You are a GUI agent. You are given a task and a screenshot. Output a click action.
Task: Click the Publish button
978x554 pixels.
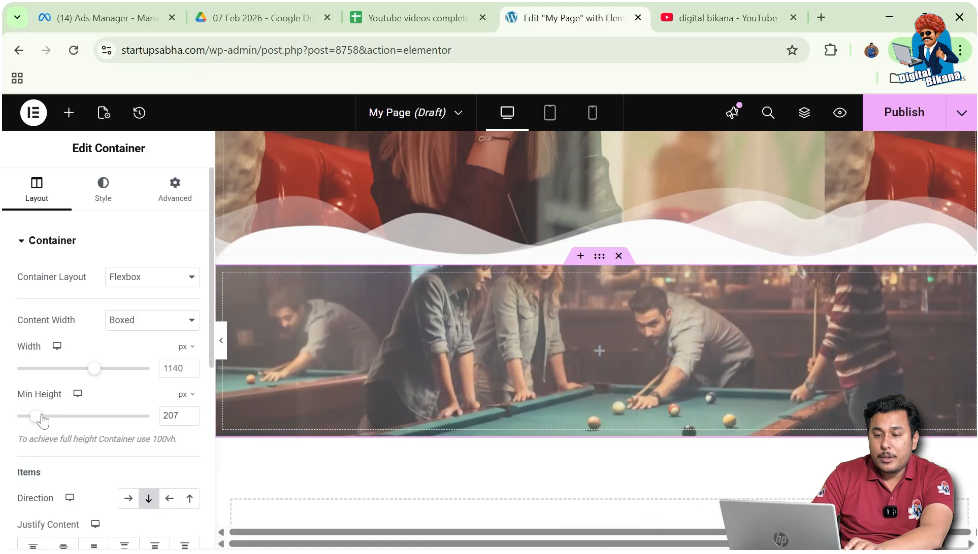coord(904,113)
